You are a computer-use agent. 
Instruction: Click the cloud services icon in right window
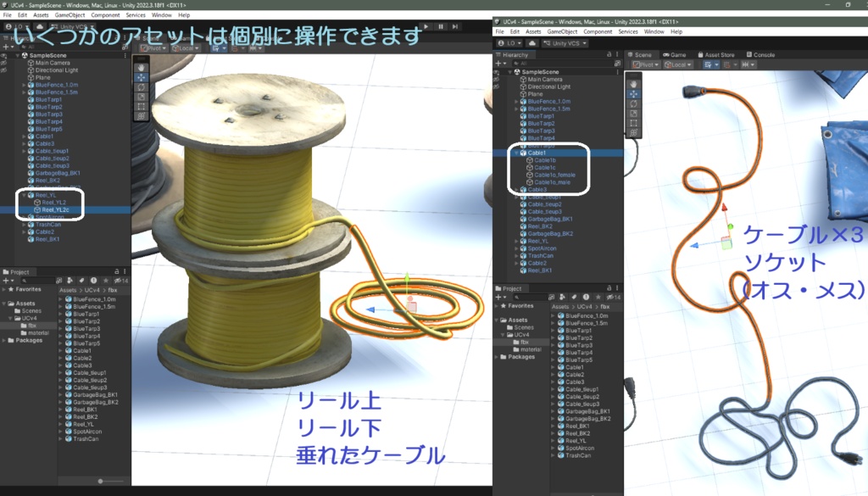coord(532,43)
